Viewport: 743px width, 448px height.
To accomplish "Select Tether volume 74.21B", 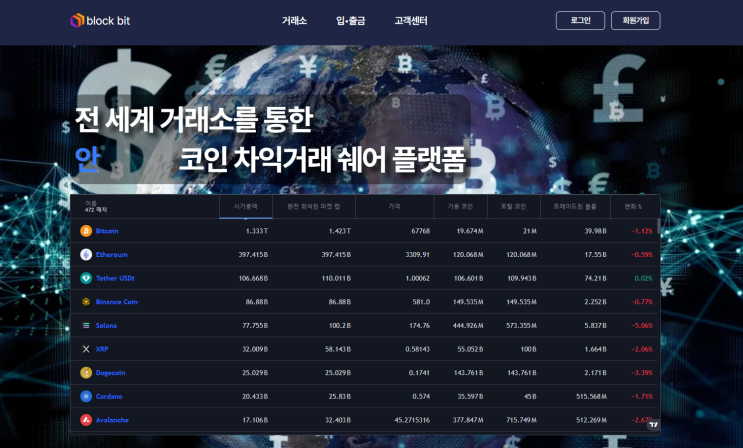I will click(x=596, y=278).
